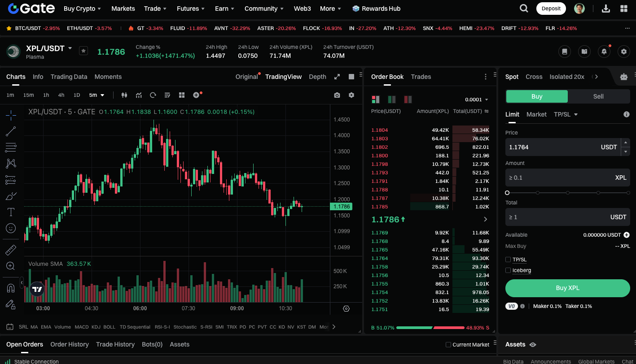Open the tutorial book icon beside the alert bell
This screenshot has width=636, height=364.
(x=584, y=52)
